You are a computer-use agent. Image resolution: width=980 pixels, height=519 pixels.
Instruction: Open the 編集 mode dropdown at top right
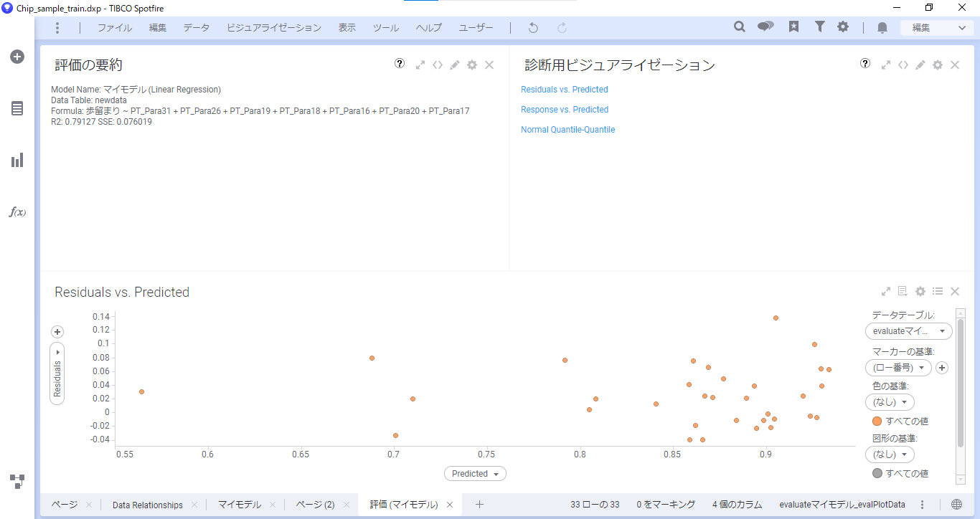coord(938,28)
